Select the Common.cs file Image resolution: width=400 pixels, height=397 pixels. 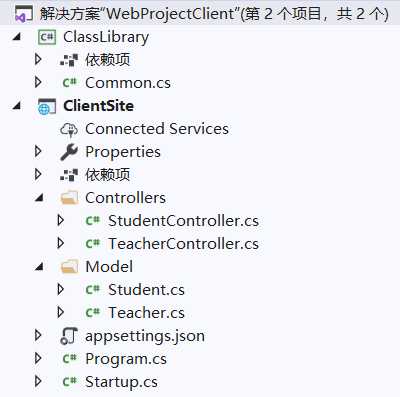point(128,83)
